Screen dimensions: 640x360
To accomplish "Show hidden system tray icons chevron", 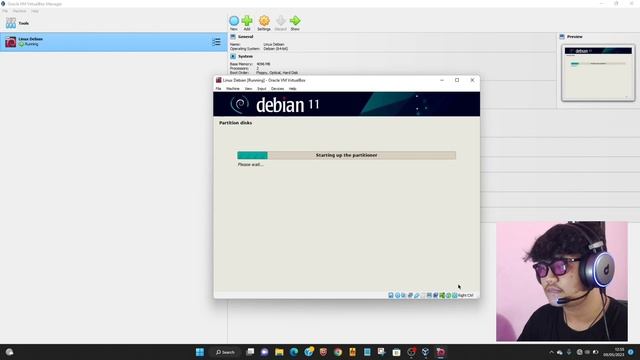I will pyautogui.click(x=551, y=352).
